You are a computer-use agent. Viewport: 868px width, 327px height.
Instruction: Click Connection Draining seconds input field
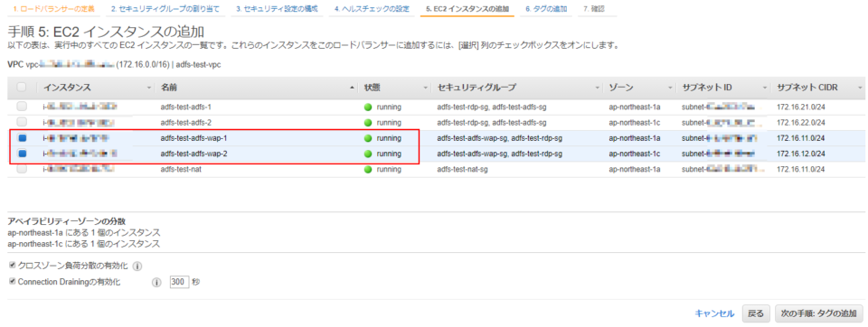(179, 282)
